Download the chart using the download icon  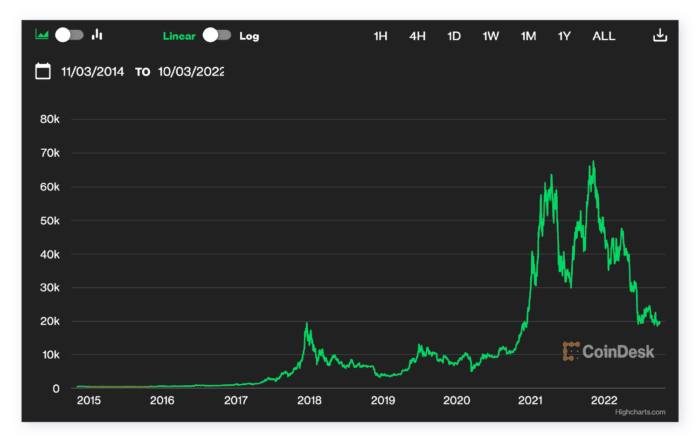(x=659, y=36)
